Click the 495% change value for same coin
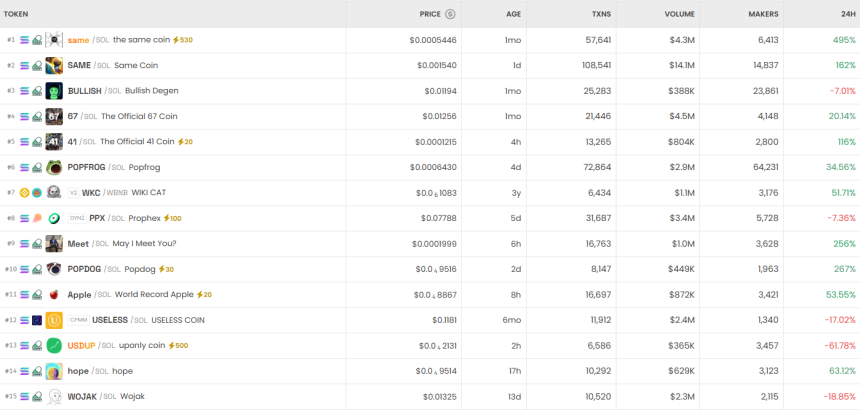 pos(843,40)
